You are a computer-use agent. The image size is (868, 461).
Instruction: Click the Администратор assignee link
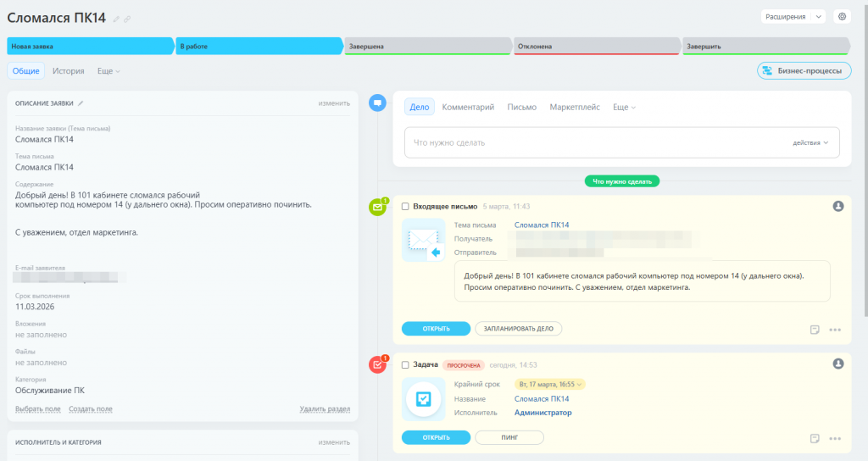point(542,413)
